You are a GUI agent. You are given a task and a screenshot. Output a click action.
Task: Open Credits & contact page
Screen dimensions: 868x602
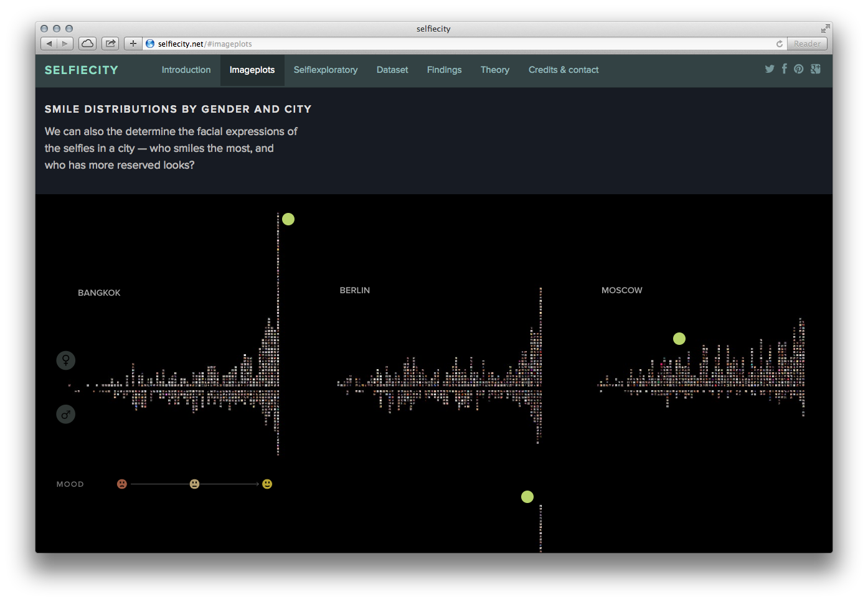(564, 70)
